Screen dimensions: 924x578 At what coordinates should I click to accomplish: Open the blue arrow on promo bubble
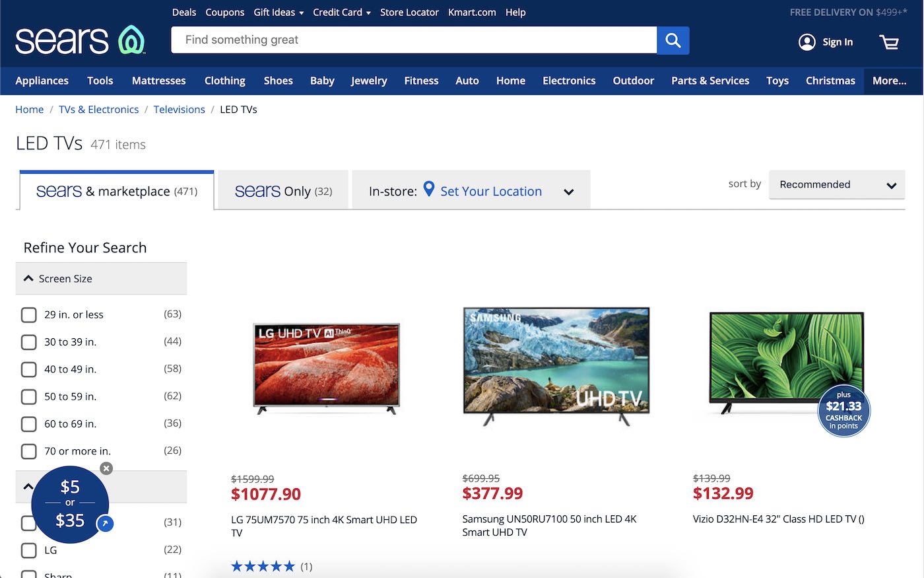[x=105, y=524]
